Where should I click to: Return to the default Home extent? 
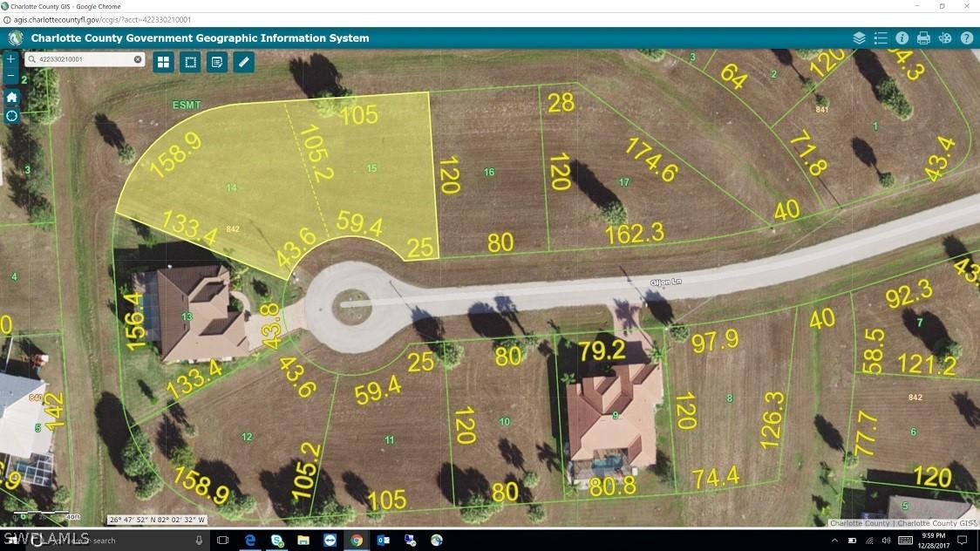[x=11, y=97]
